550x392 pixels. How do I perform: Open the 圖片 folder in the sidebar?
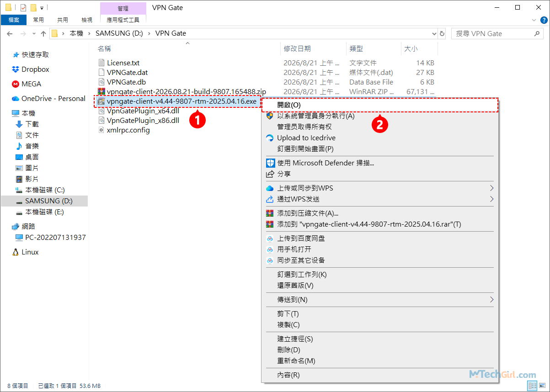pos(32,168)
